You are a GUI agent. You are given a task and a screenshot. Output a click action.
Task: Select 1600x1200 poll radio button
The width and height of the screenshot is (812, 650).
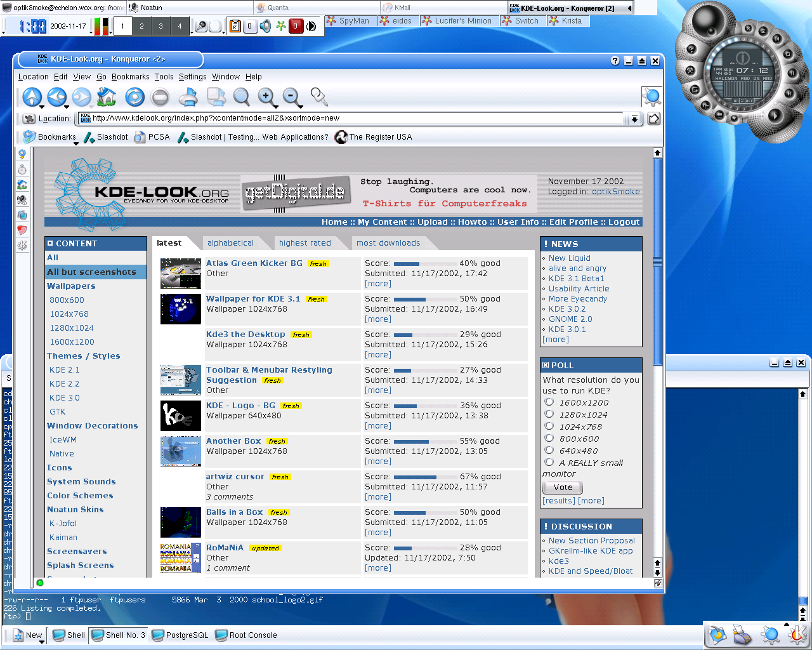click(549, 402)
